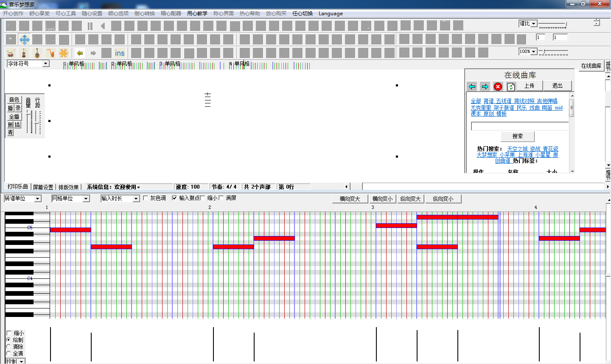The width and height of the screenshot is (611, 364).
Task: Open the 输入时长 dropdown
Action: pos(120,198)
